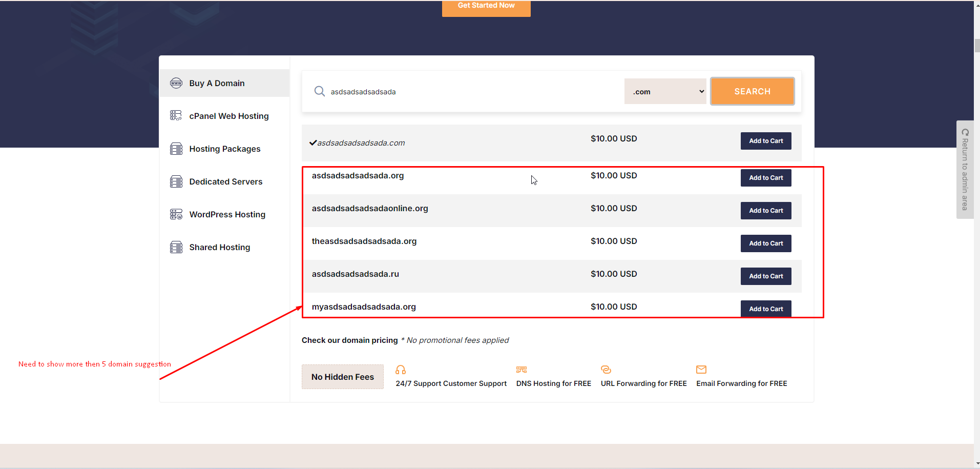
Task: Click the No Hidden Fees button
Action: [342, 377]
